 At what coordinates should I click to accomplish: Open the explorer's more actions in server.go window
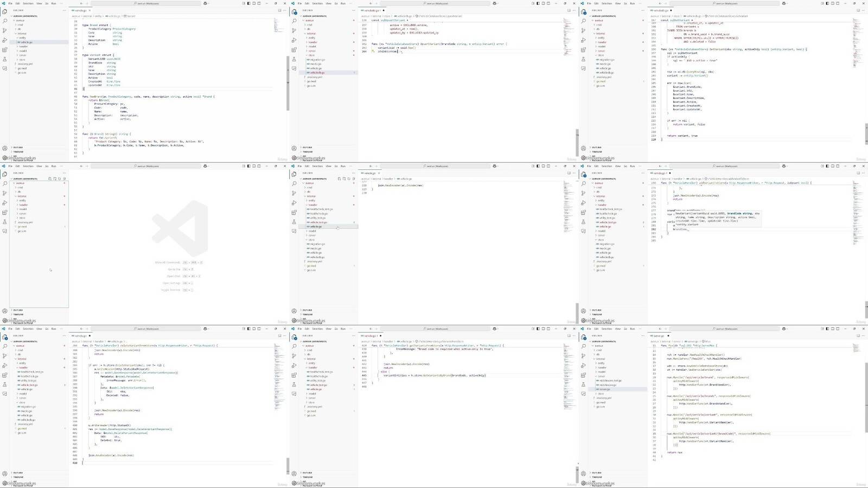click(643, 336)
